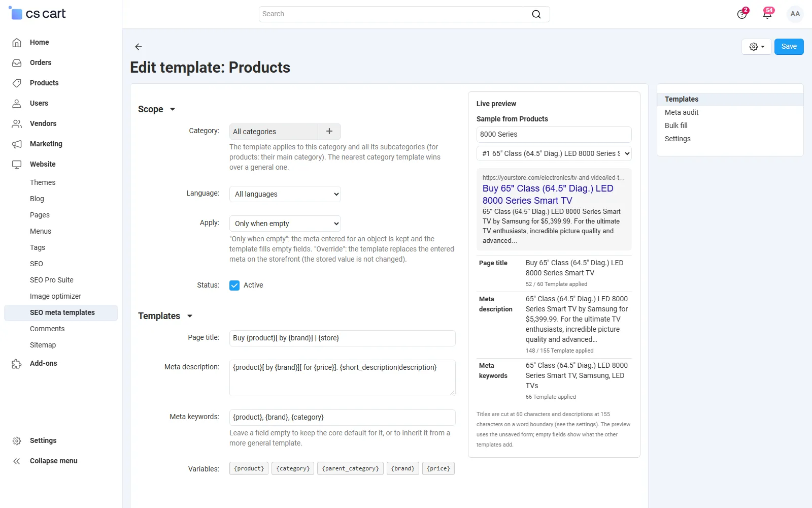Insert the {category} variable
The height and width of the screenshot is (508, 812).
pyautogui.click(x=293, y=468)
